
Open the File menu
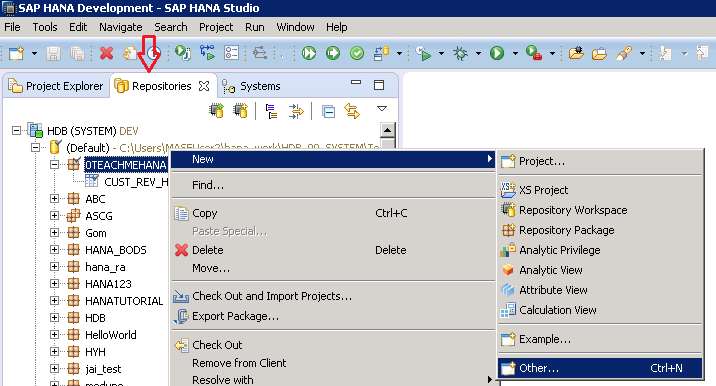[x=12, y=27]
